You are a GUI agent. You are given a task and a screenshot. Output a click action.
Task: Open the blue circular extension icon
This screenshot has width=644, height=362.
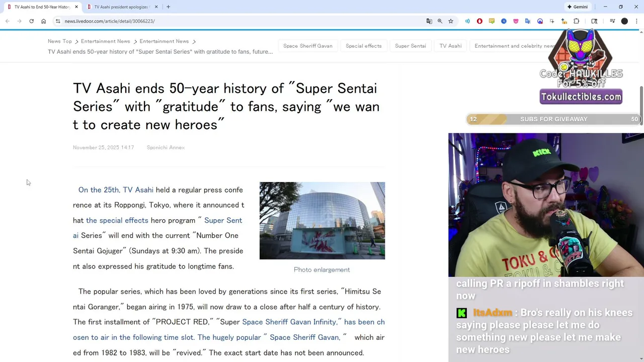click(504, 21)
